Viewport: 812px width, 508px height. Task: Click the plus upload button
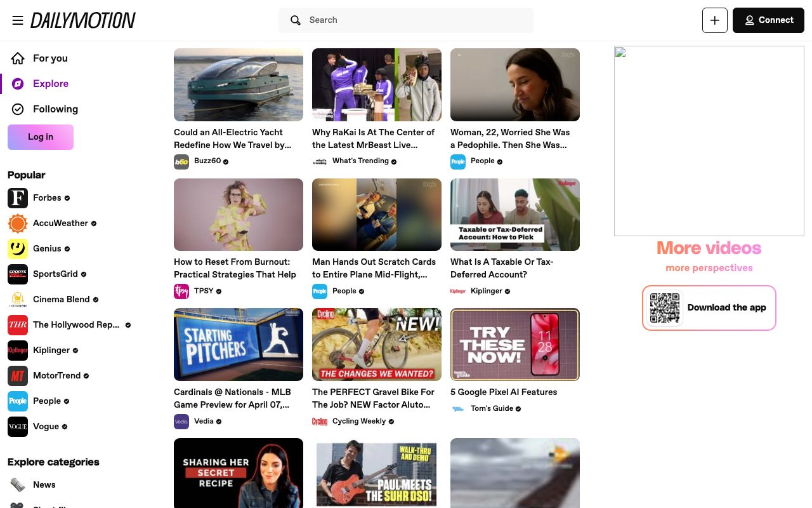(715, 20)
